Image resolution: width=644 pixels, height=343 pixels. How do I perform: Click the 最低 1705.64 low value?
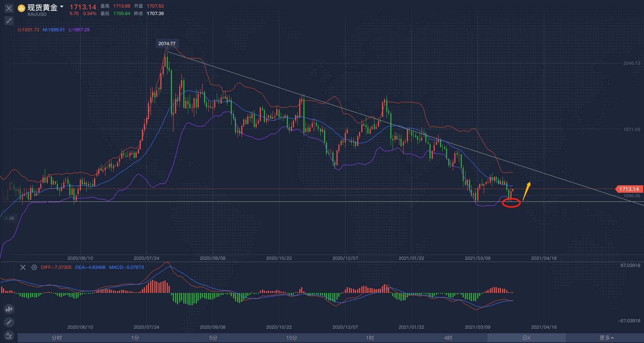[x=122, y=14]
